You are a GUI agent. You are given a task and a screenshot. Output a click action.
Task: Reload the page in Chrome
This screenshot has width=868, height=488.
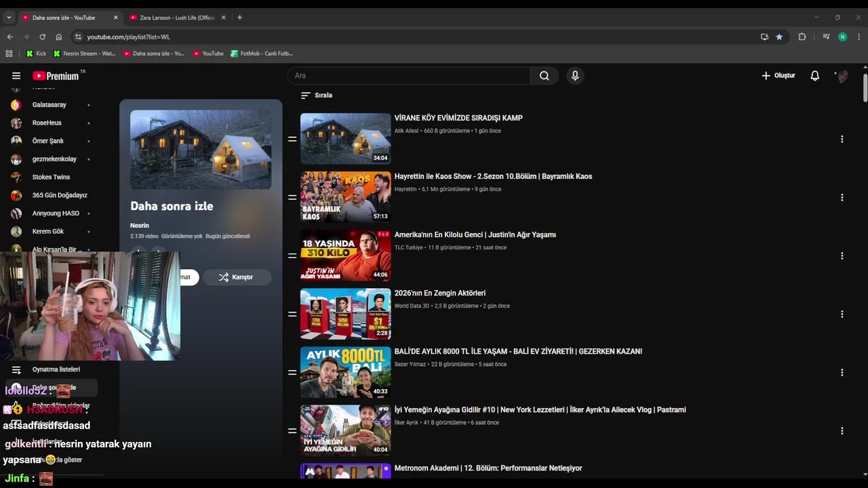tap(43, 37)
